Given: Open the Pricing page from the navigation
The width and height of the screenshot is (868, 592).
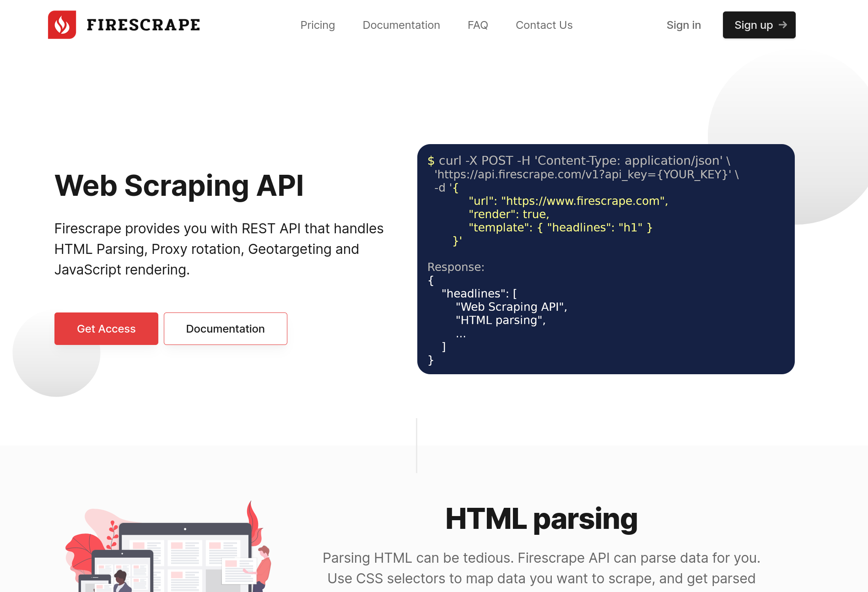Looking at the screenshot, I should point(318,25).
